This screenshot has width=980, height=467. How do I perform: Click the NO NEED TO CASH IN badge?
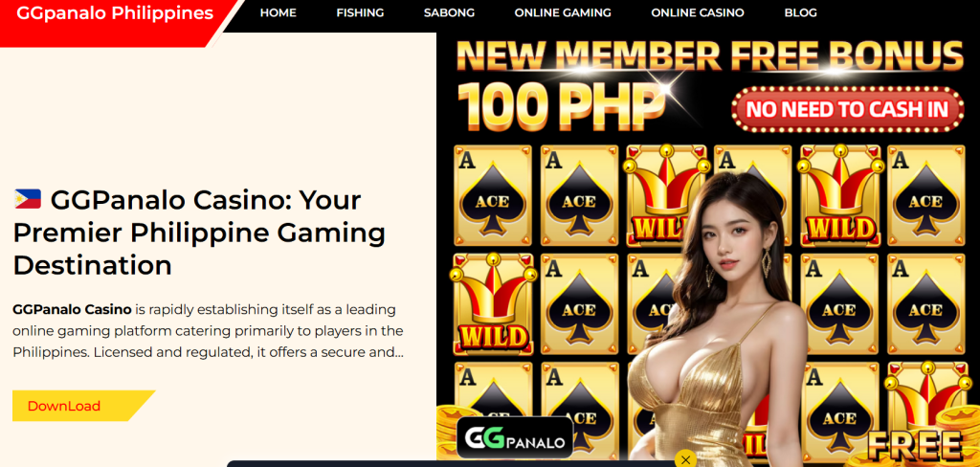coord(848,109)
